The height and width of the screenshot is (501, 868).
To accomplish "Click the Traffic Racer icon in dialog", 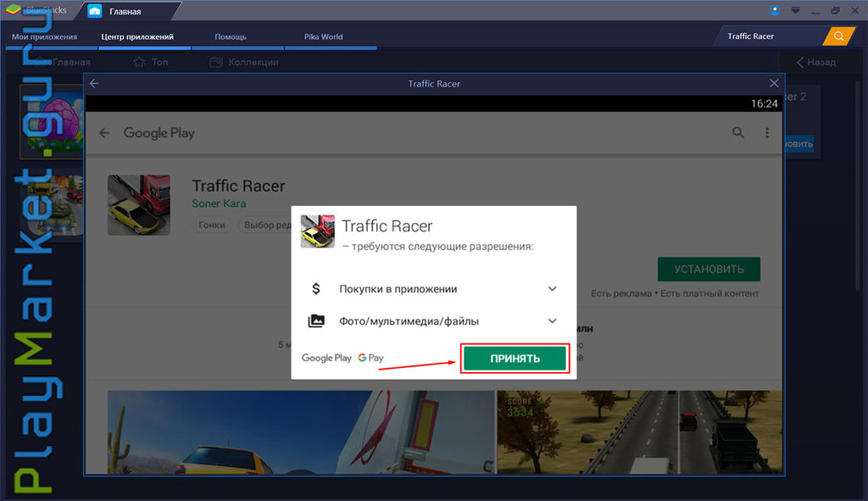I will pyautogui.click(x=318, y=231).
